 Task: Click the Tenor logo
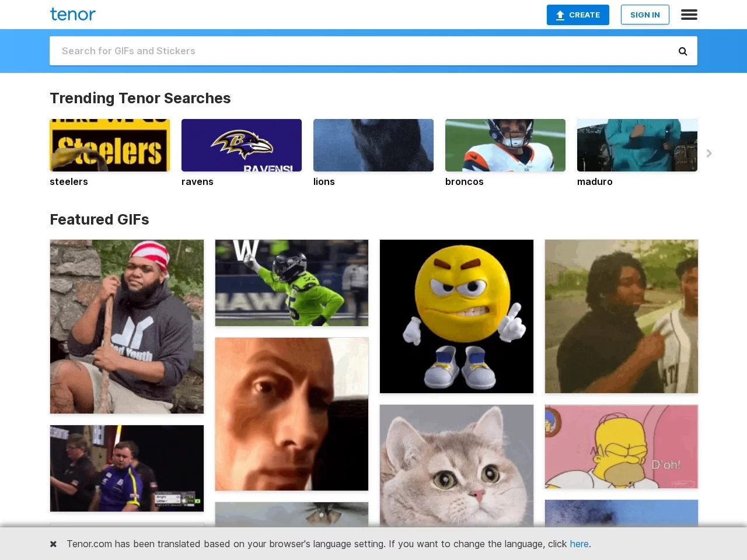[x=73, y=15]
